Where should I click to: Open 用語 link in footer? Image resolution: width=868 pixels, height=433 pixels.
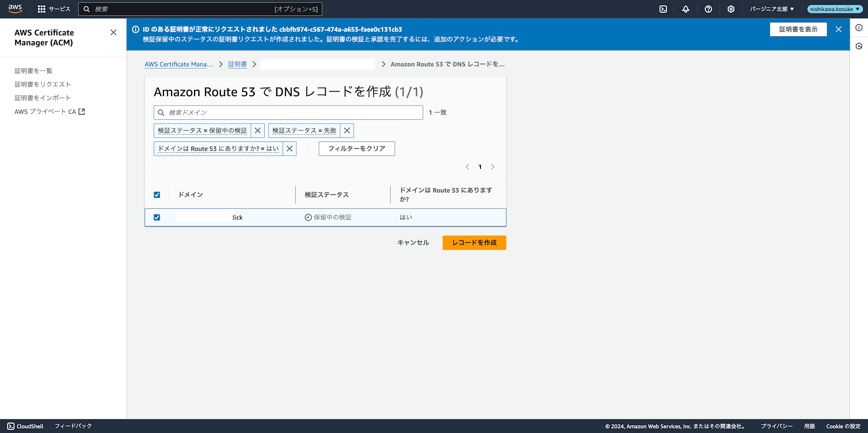coord(809,426)
